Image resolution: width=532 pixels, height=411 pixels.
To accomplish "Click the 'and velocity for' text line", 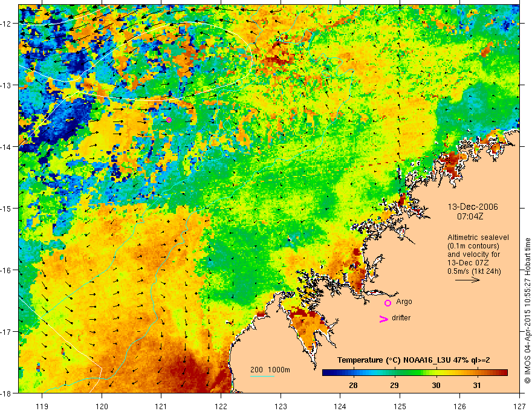I will (473, 254).
